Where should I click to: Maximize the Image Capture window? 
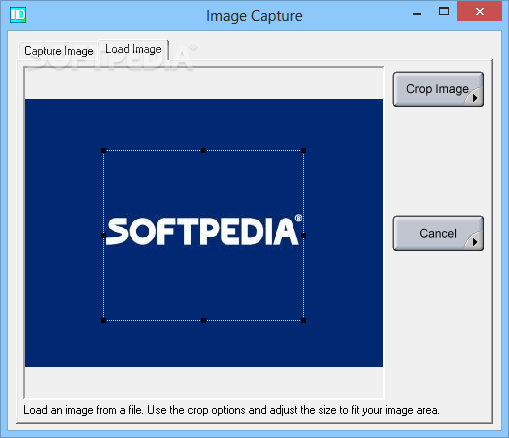tap(444, 12)
